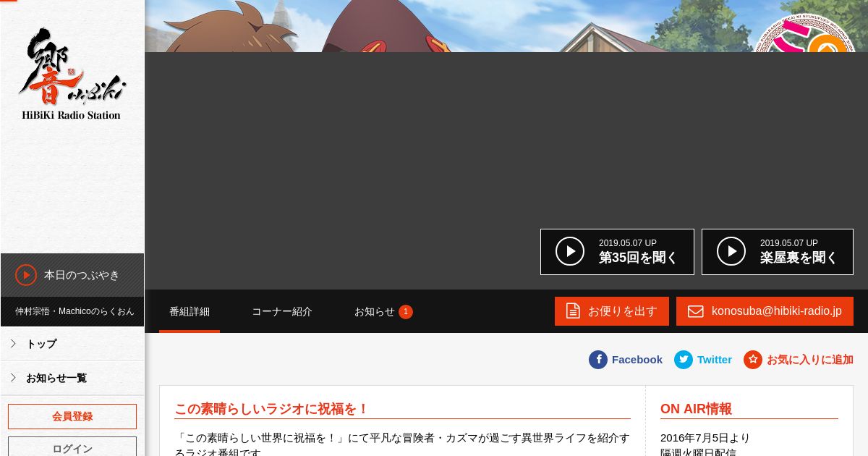Click the 2016年7月5日より text

[x=705, y=438]
